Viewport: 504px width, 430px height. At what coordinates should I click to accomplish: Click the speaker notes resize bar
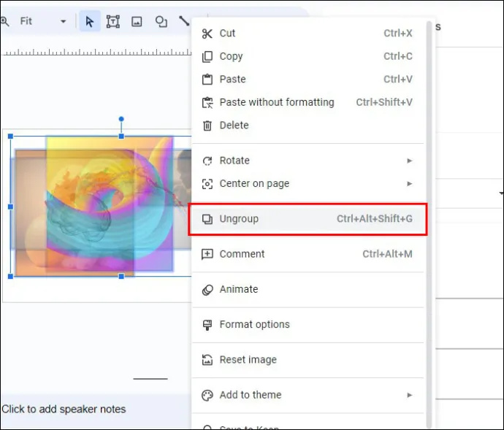(x=150, y=379)
